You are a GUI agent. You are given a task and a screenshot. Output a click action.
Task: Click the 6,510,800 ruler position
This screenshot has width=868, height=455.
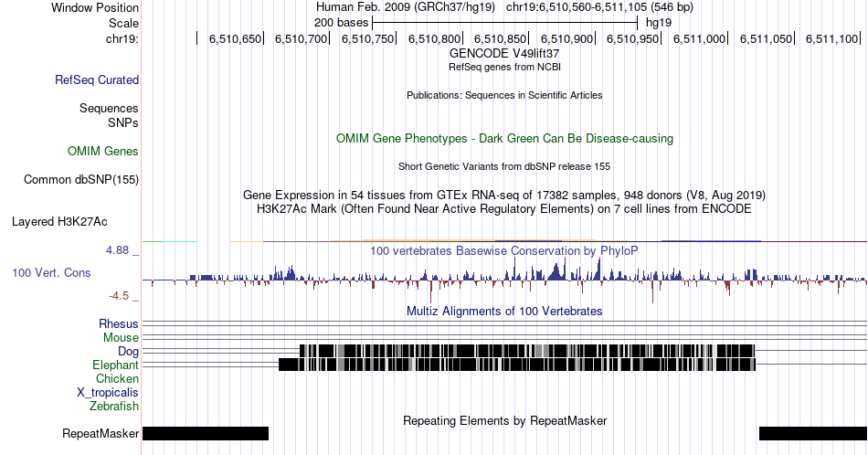pyautogui.click(x=435, y=38)
